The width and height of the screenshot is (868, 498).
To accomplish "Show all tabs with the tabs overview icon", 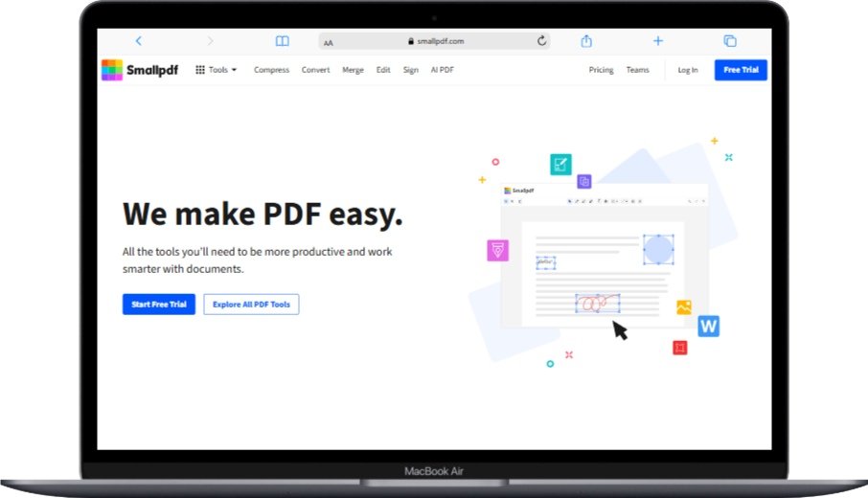I will click(730, 41).
